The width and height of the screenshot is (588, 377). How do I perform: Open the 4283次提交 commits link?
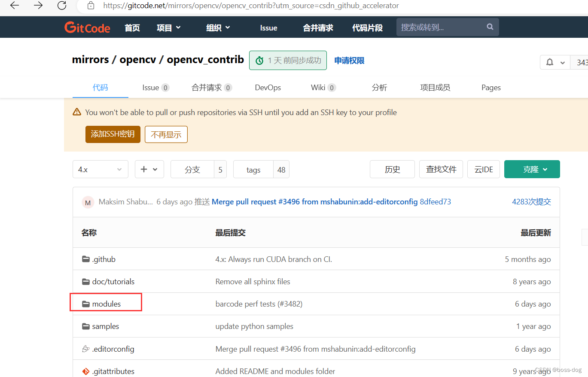point(531,202)
